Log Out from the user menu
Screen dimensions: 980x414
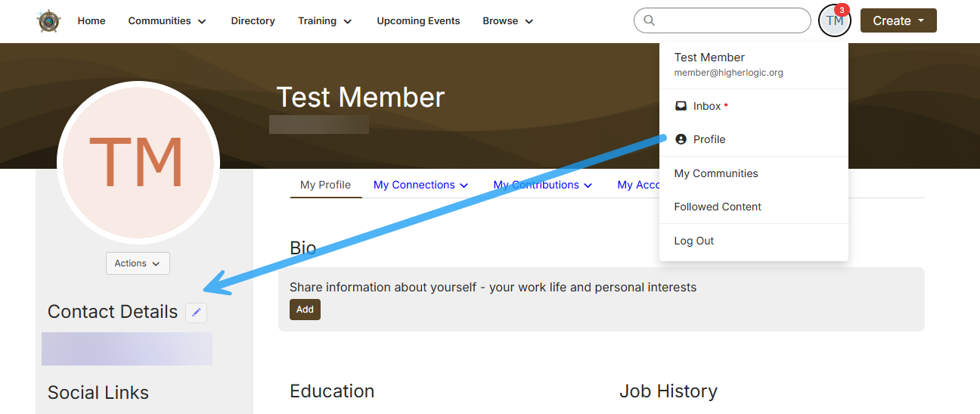click(x=754, y=241)
